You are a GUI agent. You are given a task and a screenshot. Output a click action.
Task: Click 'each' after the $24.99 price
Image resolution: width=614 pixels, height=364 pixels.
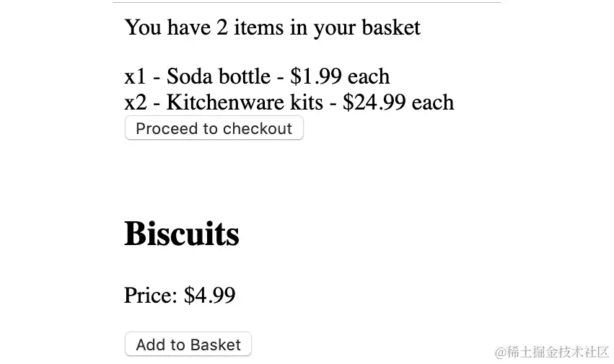[433, 102]
